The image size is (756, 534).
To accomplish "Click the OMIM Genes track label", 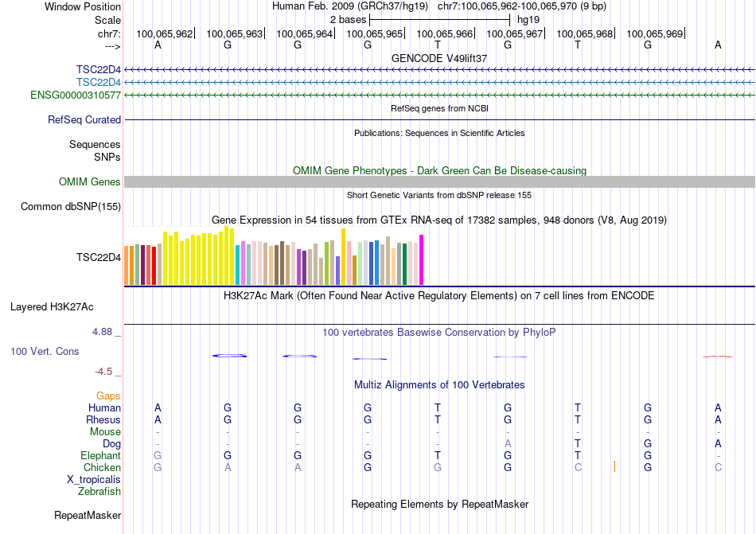I will (x=89, y=181).
